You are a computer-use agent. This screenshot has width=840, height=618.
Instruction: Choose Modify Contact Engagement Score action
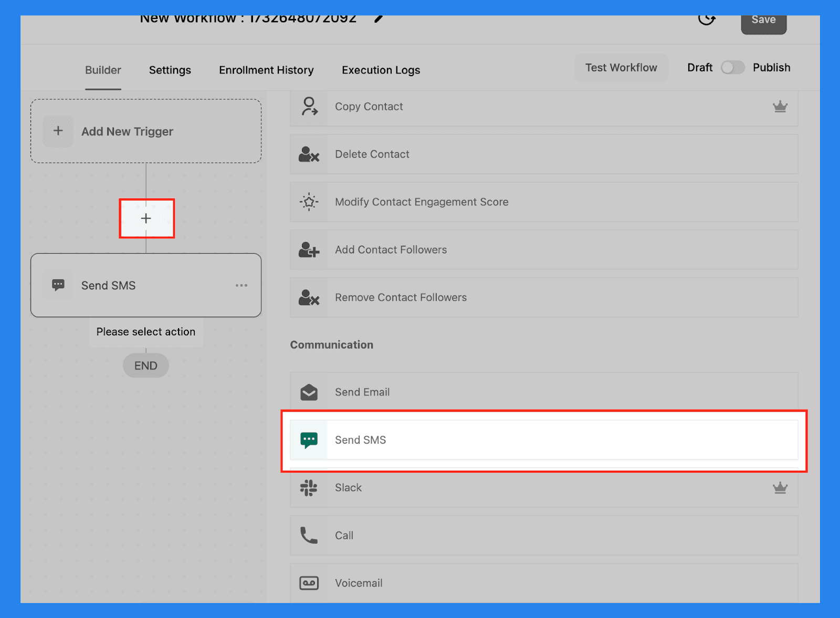(544, 202)
